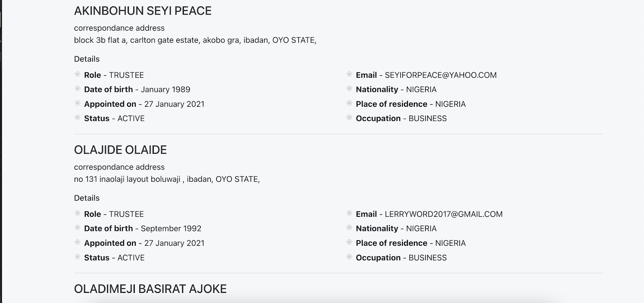
Task: Click the OLADIMEJI BASIRAT AJOKE heading
Action: click(150, 289)
